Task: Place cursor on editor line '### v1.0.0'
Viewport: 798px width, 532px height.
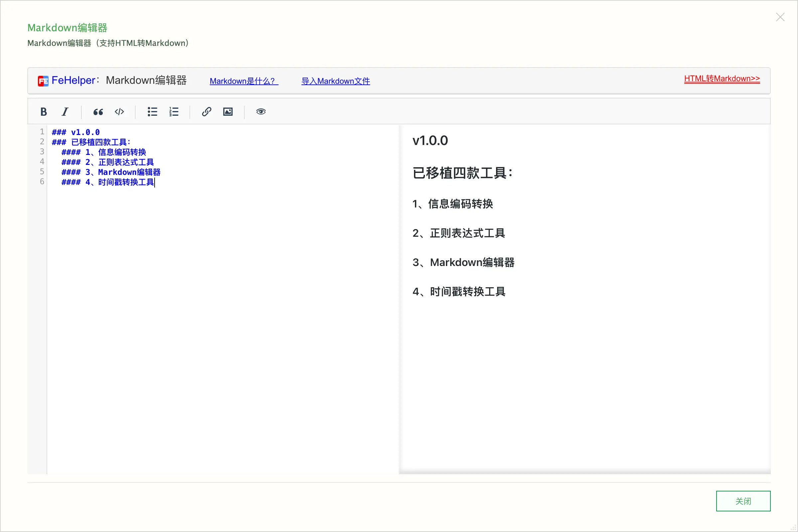Action: [x=76, y=132]
